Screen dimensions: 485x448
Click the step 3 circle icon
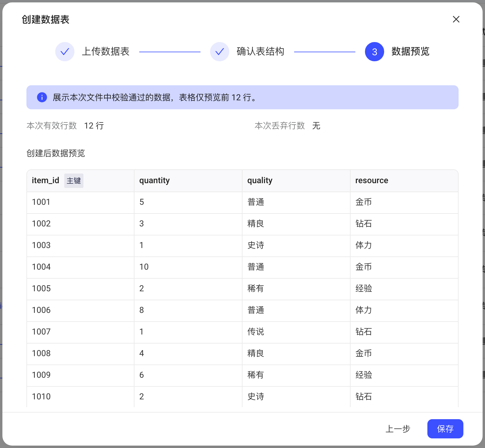(x=375, y=52)
